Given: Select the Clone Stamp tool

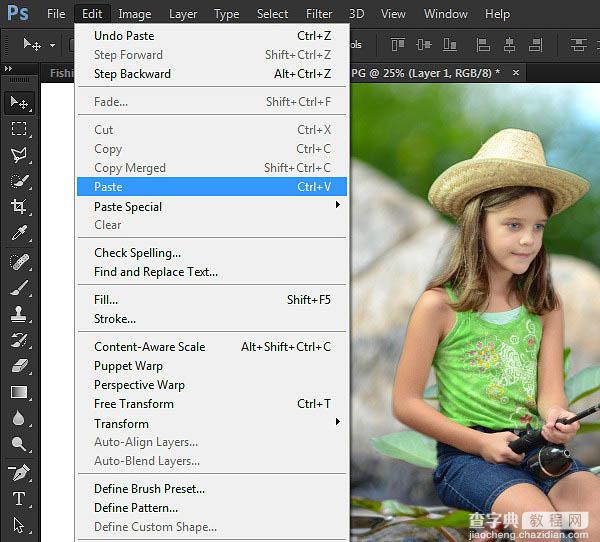Looking at the screenshot, I should click(x=19, y=314).
